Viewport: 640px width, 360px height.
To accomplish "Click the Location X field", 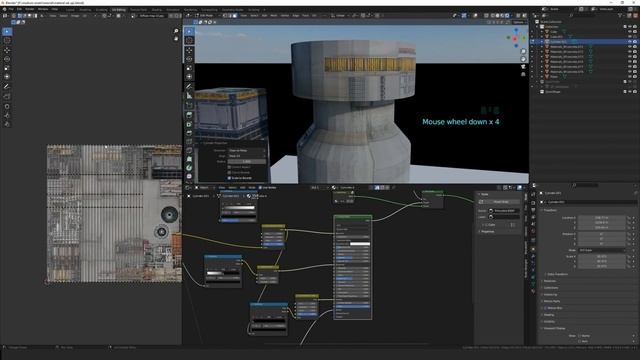I will (601, 218).
